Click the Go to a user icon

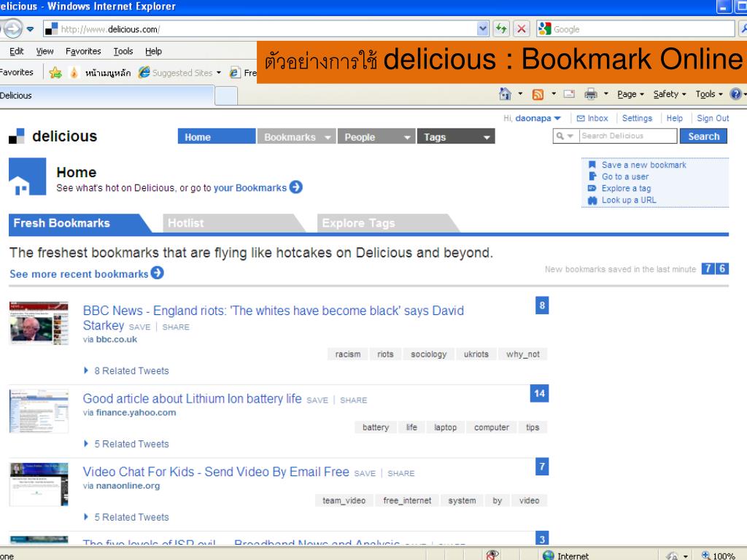coord(592,176)
